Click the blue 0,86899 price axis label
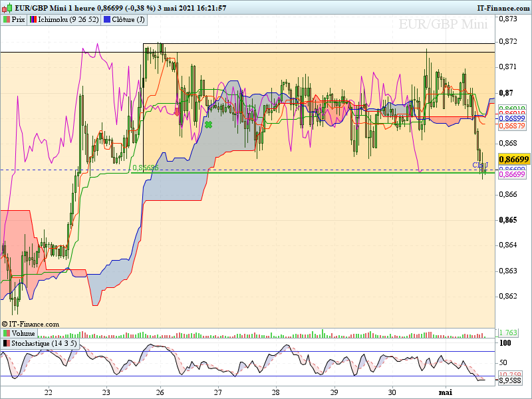This screenshot has height=399, width=532. (513, 118)
